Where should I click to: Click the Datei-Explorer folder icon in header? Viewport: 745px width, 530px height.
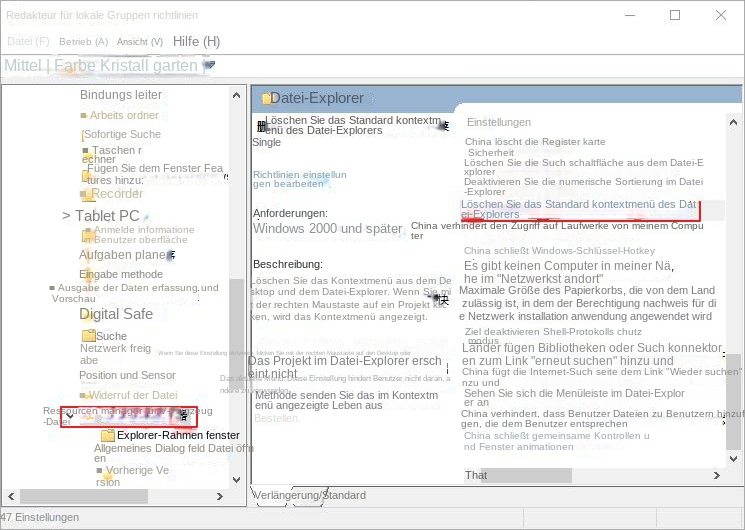coord(266,98)
